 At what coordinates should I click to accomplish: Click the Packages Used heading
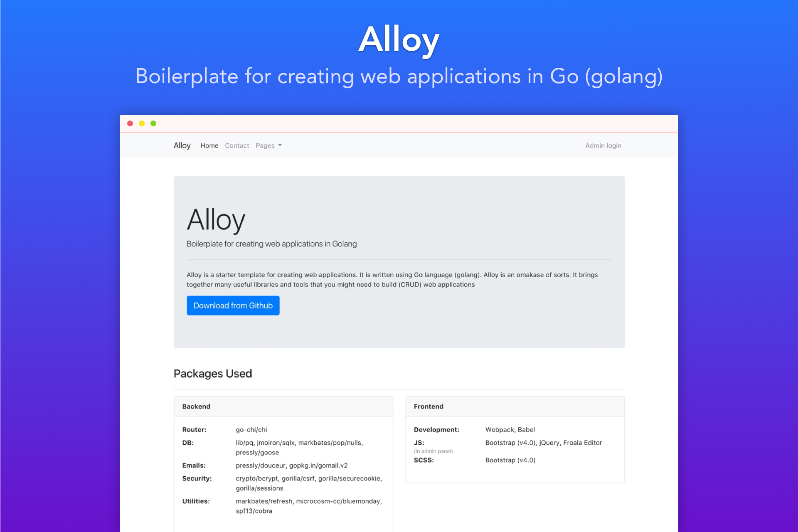[213, 373]
